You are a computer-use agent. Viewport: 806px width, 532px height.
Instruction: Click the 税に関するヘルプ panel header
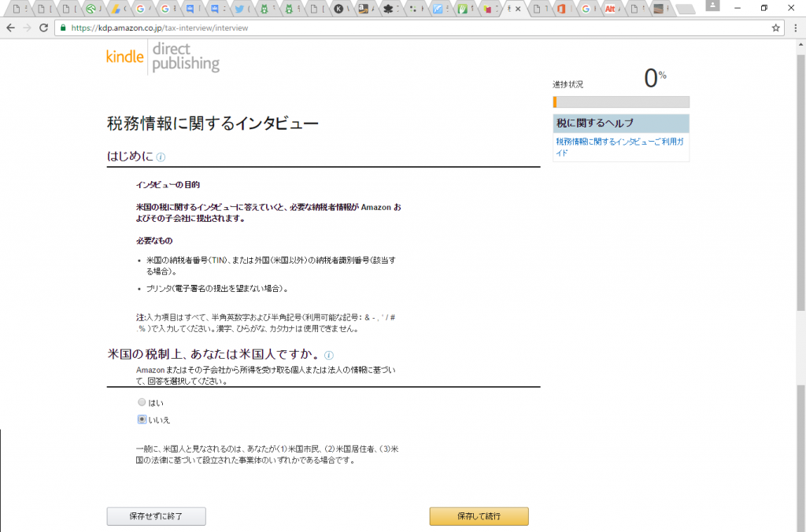[x=621, y=124]
